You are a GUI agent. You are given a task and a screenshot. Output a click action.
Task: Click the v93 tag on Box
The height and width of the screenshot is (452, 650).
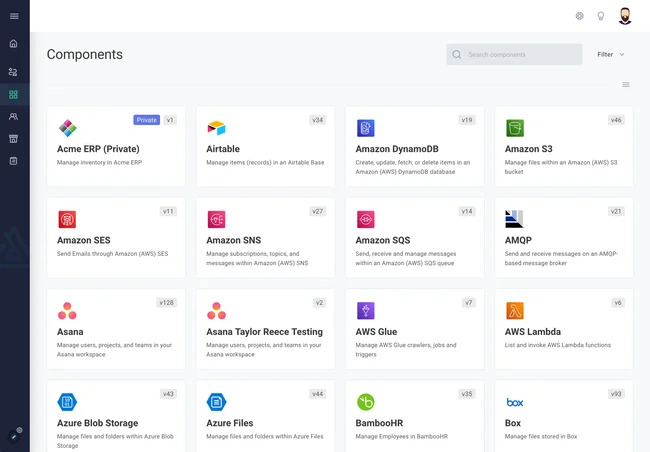pyautogui.click(x=616, y=394)
